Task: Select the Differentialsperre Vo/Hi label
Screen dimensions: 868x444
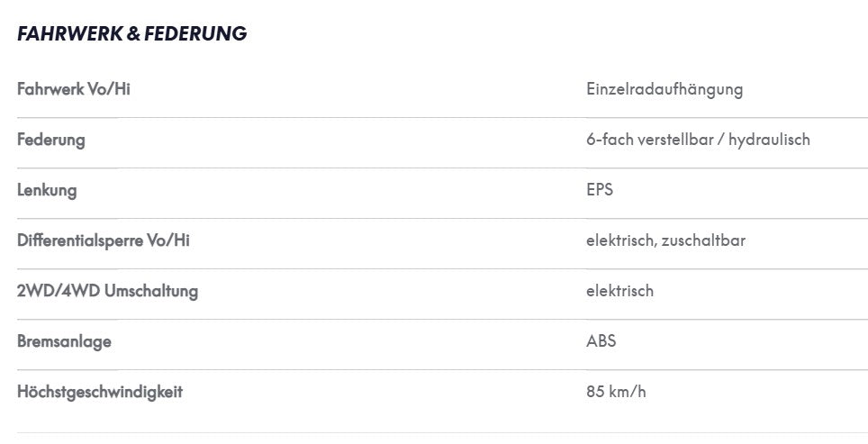Action: coord(103,240)
